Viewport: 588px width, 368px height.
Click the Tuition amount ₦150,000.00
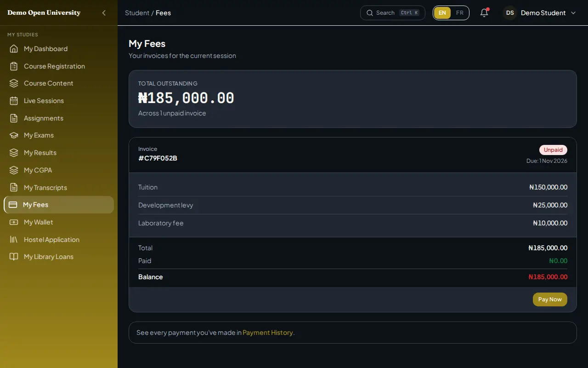548,187
